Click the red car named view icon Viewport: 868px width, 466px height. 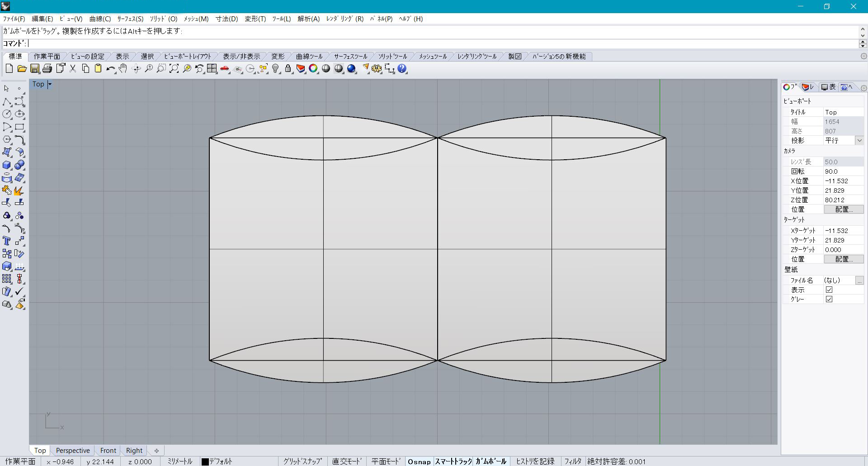point(225,69)
